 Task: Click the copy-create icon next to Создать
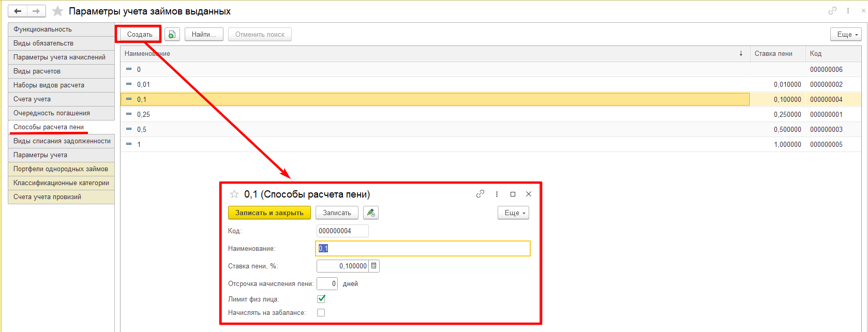pyautogui.click(x=172, y=35)
